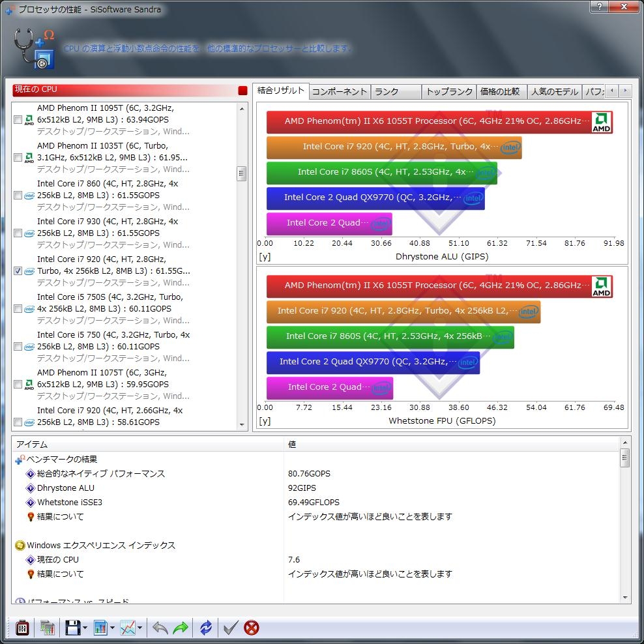Switch to the コンポーネント tab
Viewport: 644px width, 644px height.
339,92
